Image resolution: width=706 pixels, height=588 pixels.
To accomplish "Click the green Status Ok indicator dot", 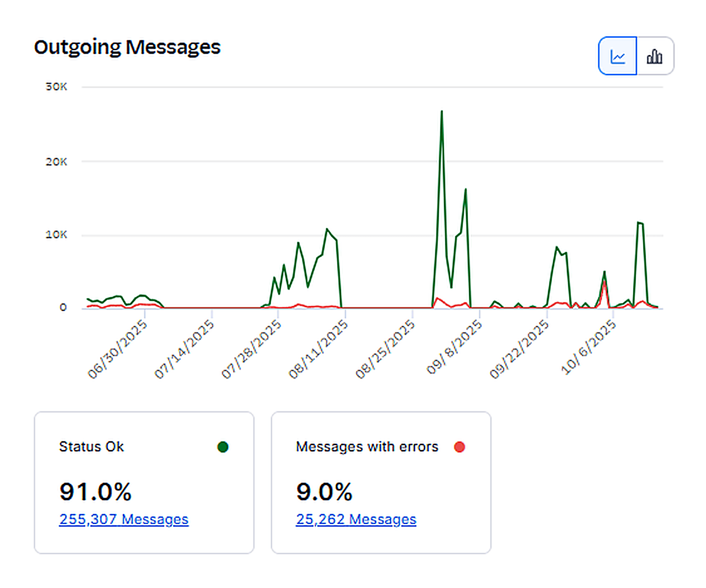I will coord(223,447).
